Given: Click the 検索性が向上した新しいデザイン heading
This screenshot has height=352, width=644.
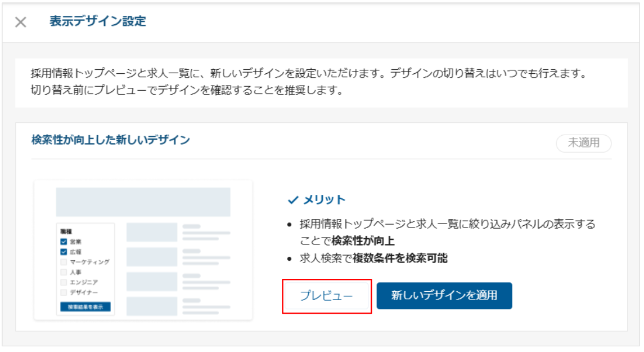Looking at the screenshot, I should pos(110,140).
